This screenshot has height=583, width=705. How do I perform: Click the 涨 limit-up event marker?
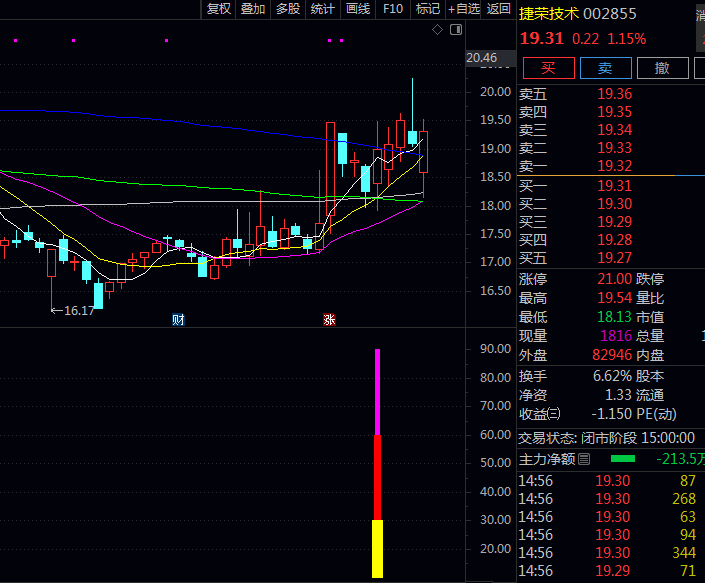click(328, 320)
